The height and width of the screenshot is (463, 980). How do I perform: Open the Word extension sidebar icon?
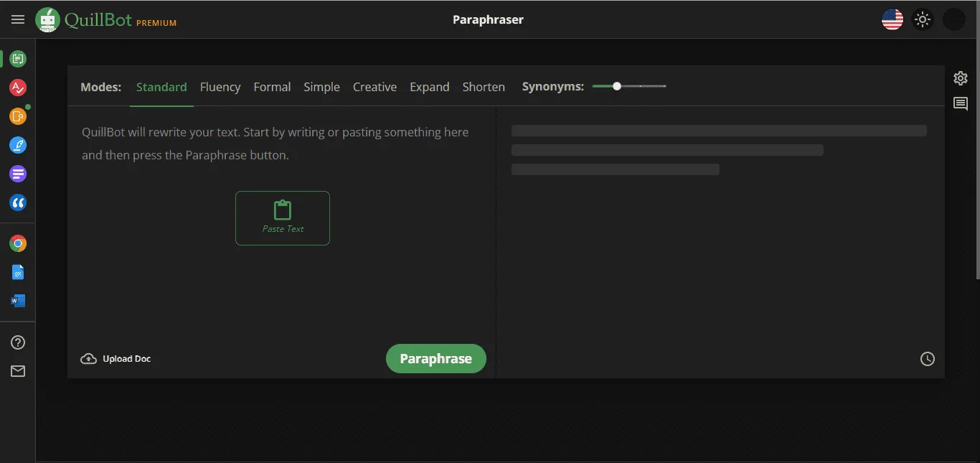coord(18,301)
